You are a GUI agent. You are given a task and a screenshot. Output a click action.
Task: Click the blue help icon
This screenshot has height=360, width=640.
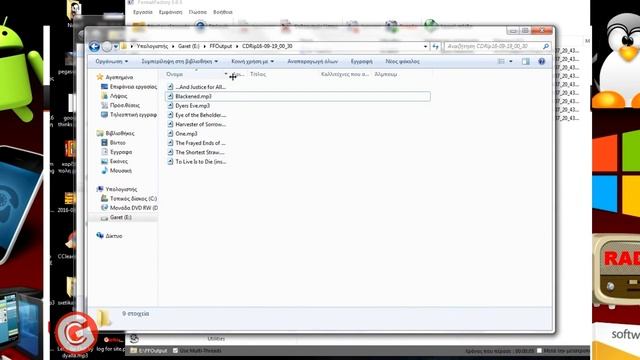pyautogui.click(x=542, y=62)
